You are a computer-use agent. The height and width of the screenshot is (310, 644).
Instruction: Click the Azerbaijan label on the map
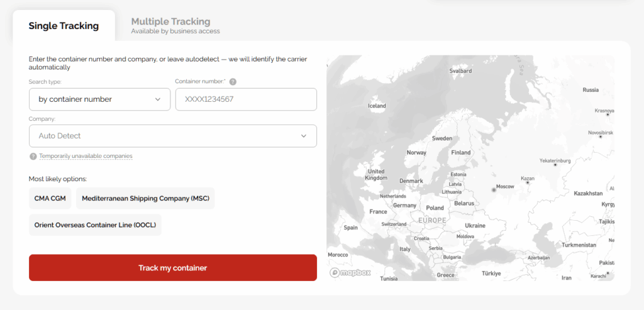[538, 258]
